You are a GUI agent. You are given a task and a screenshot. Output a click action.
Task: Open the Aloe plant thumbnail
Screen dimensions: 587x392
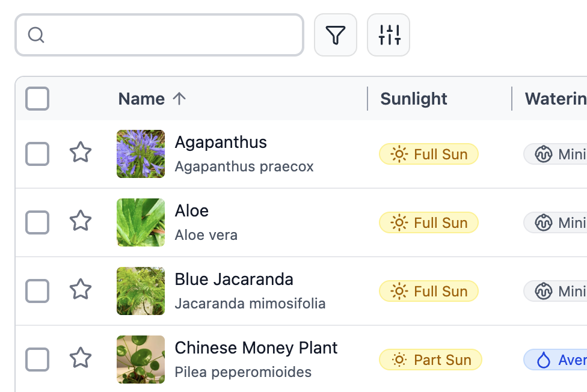(141, 222)
